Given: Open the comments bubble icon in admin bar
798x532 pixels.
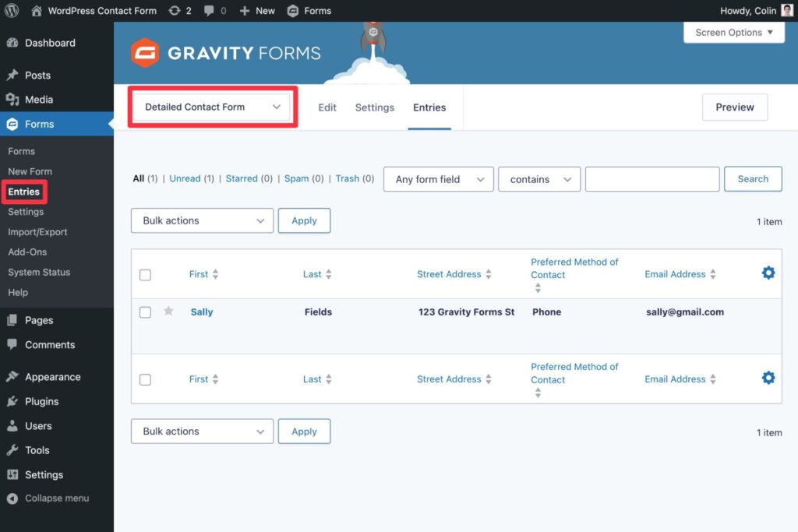Looking at the screenshot, I should tap(209, 11).
